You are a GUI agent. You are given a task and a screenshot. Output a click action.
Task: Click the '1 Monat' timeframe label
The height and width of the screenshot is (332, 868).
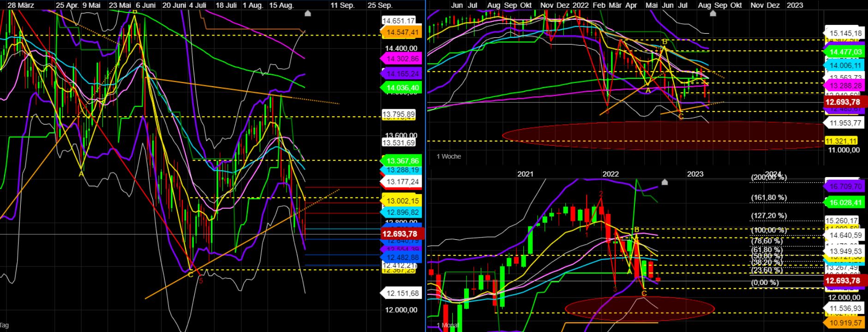click(x=447, y=326)
